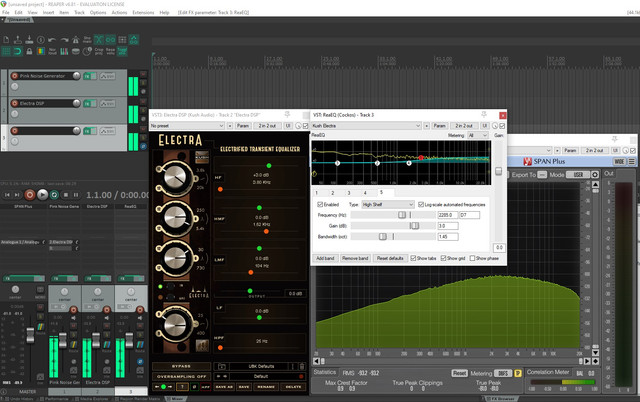Click the transport play button

point(42,195)
